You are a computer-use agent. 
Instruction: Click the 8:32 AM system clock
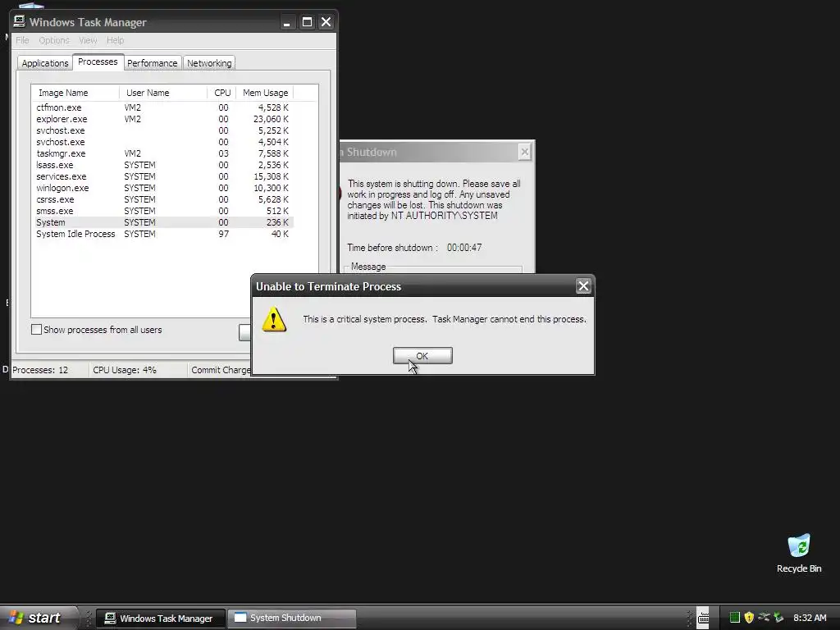coord(810,618)
